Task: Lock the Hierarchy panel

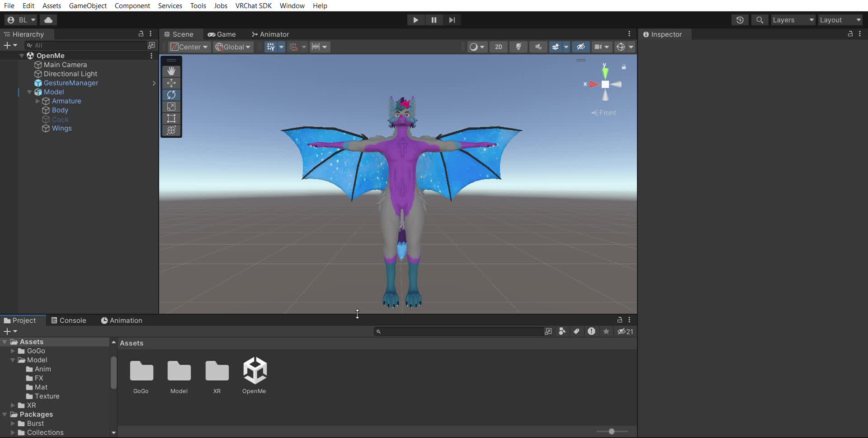Action: [x=141, y=34]
